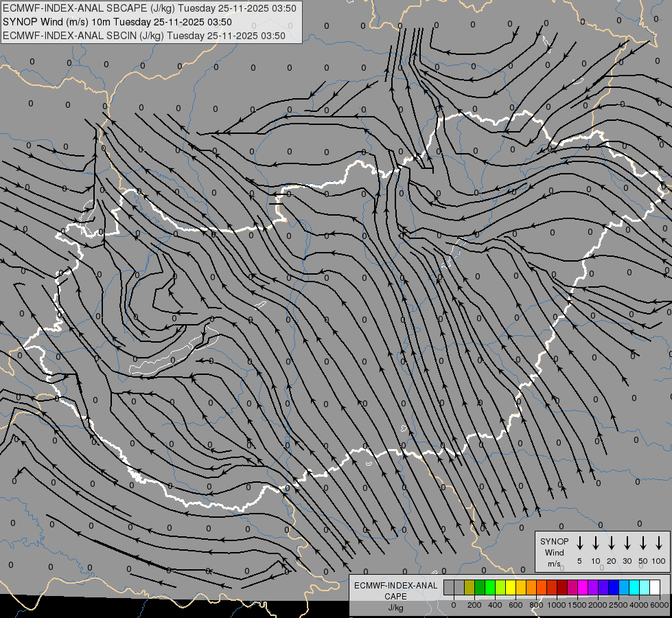Image resolution: width=672 pixels, height=618 pixels.
Task: Click the '100' label in wind legend
Action: [659, 561]
